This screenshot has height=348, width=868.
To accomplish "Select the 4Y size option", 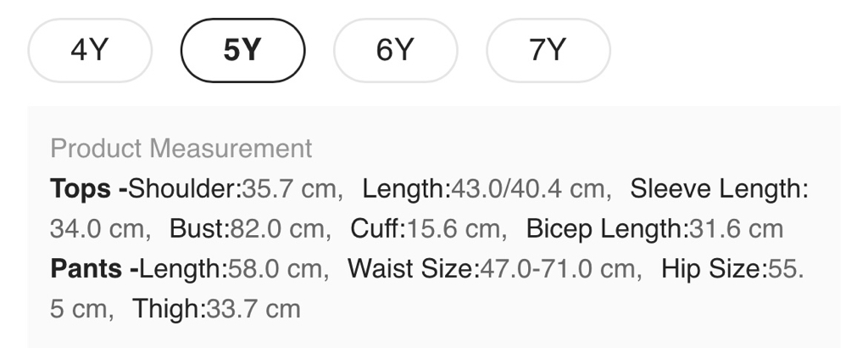I will [x=90, y=51].
